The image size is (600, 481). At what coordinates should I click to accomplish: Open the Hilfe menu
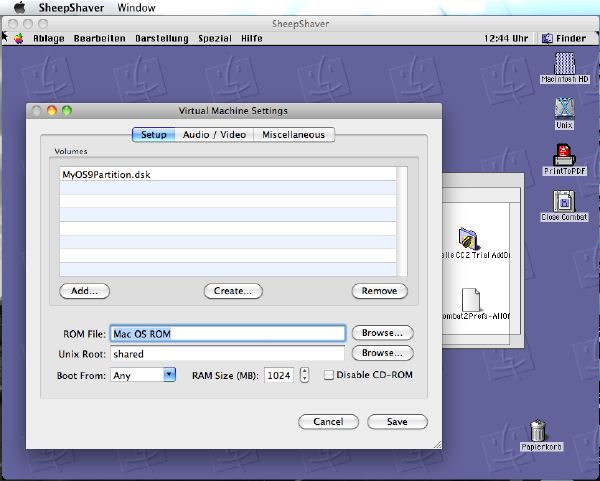coord(252,38)
